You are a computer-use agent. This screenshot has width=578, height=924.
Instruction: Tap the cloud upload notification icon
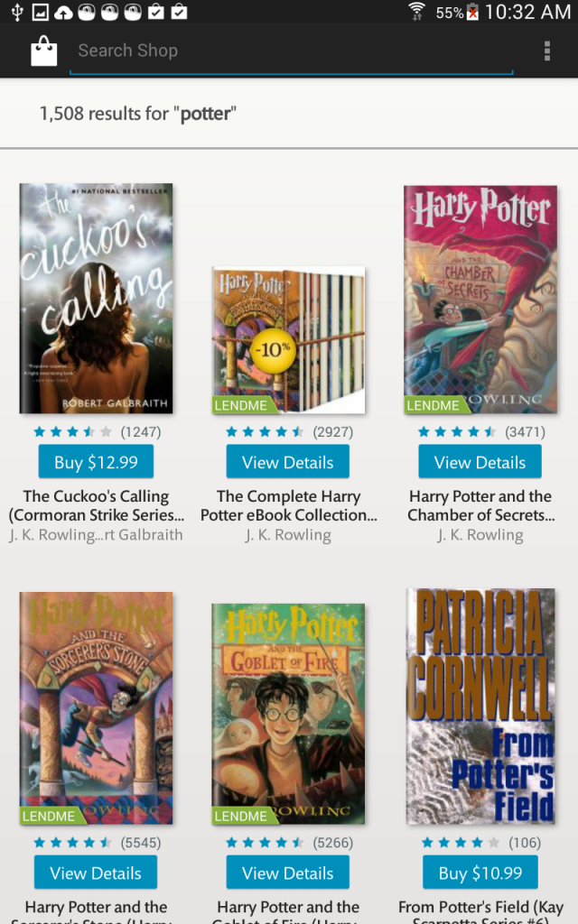[x=63, y=12]
